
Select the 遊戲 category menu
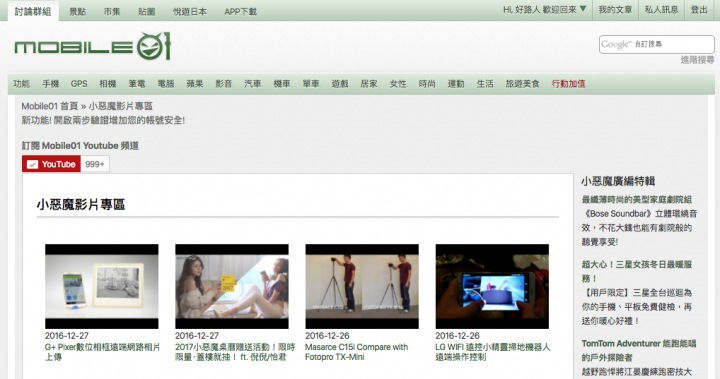[x=340, y=84]
